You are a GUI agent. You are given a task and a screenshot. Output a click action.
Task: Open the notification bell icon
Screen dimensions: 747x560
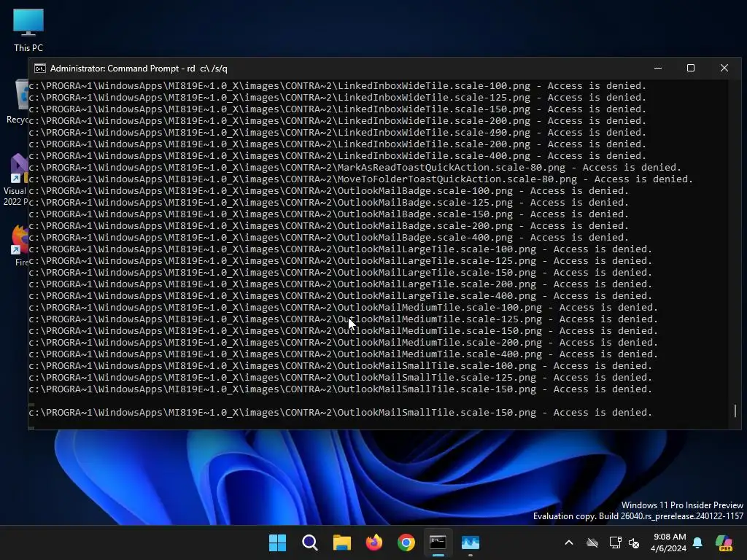[x=697, y=542]
